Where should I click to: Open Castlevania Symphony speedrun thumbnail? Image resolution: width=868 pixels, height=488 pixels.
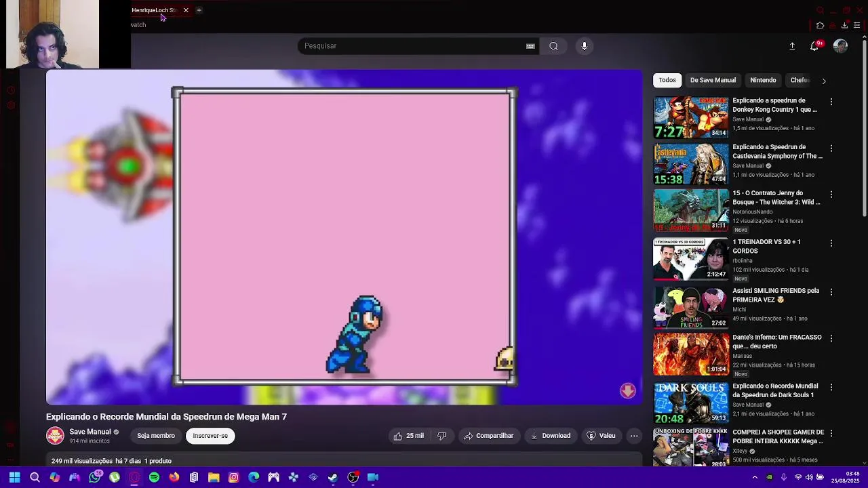[x=691, y=163]
